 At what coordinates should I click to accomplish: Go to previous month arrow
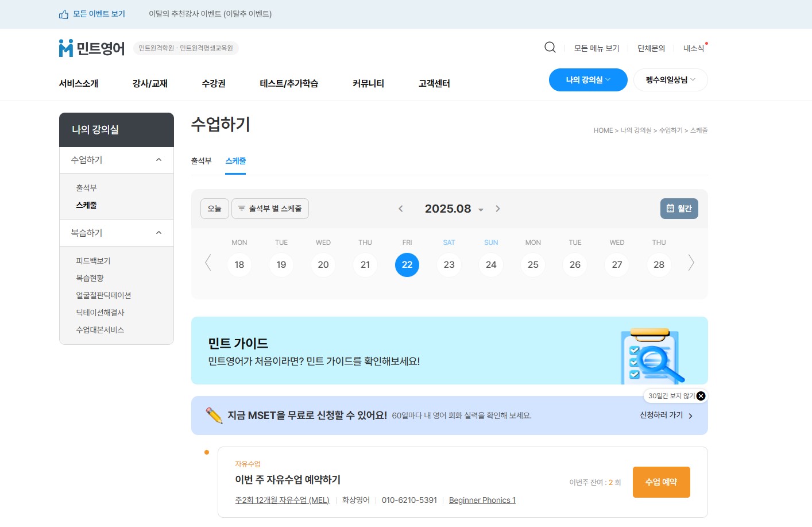coord(401,209)
